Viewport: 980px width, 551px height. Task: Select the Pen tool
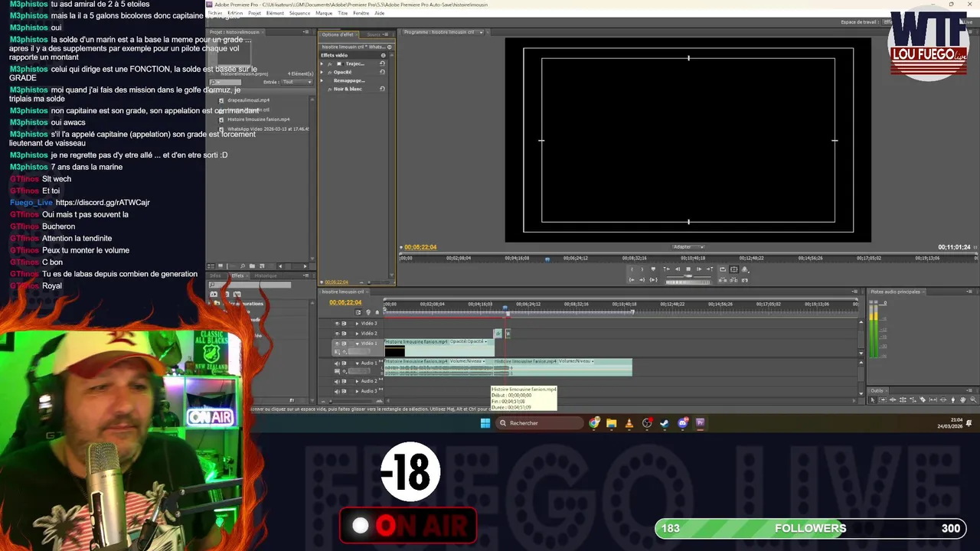(x=953, y=399)
